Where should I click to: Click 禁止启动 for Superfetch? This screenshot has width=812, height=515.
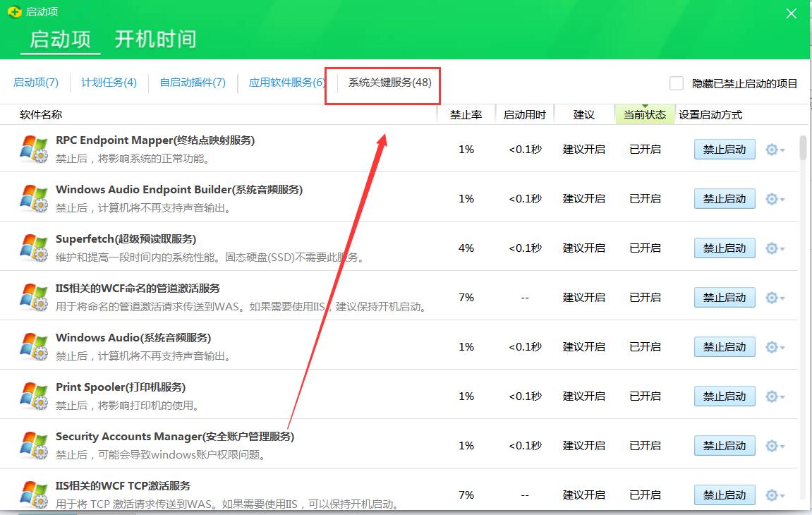click(x=724, y=248)
